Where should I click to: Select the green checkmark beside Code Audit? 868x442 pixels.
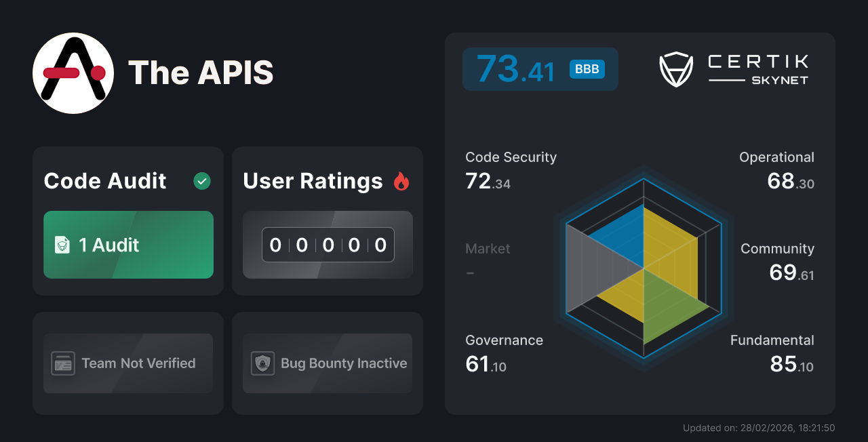(x=201, y=180)
